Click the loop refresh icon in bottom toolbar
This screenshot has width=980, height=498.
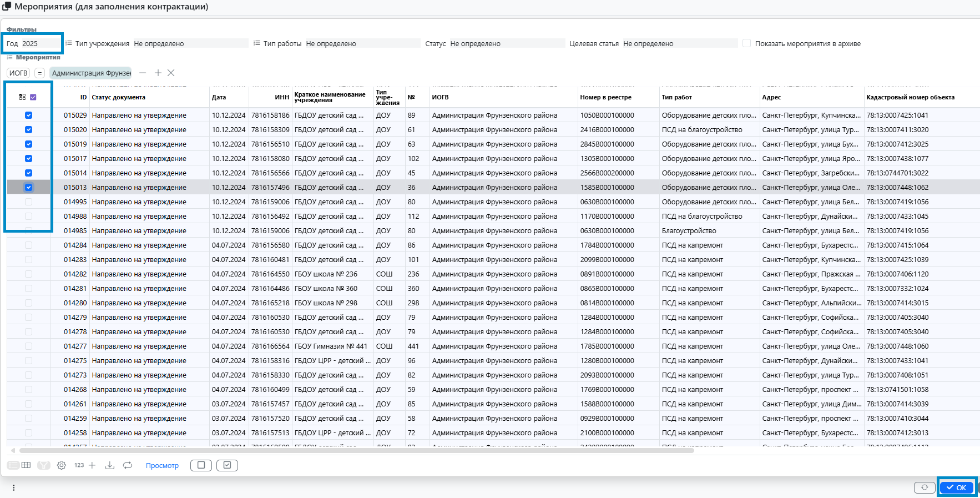(128, 465)
